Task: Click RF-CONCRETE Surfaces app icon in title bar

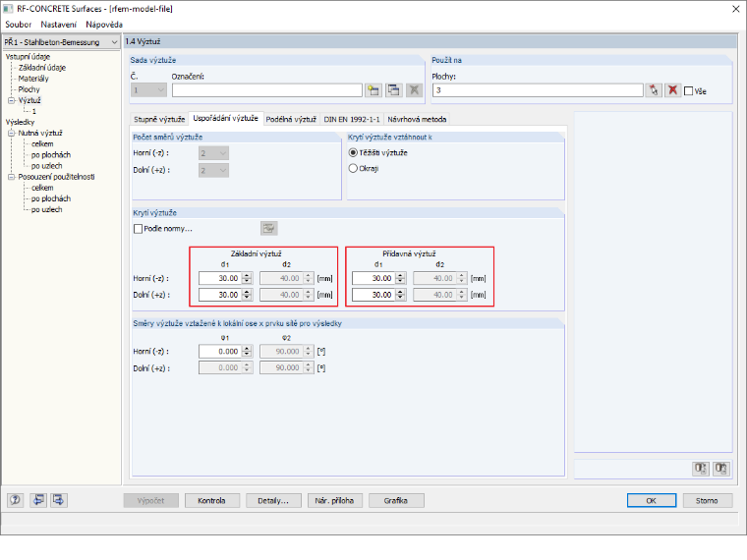Action: [x=8, y=9]
